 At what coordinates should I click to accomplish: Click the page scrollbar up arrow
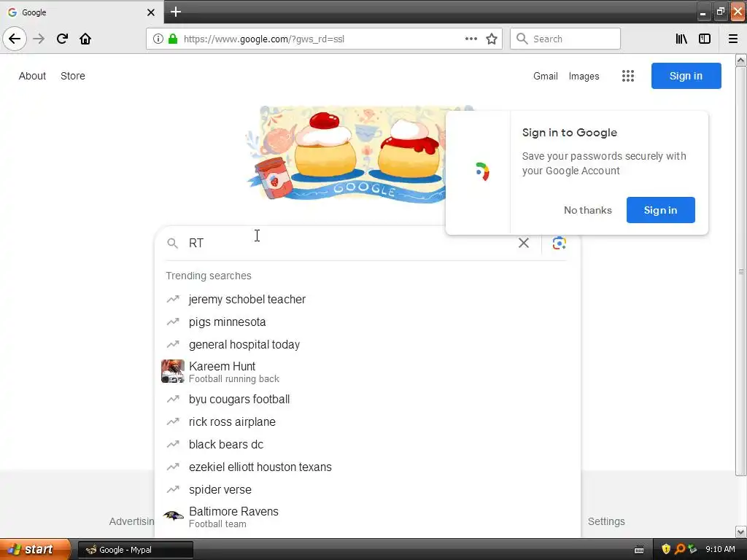tap(741, 60)
